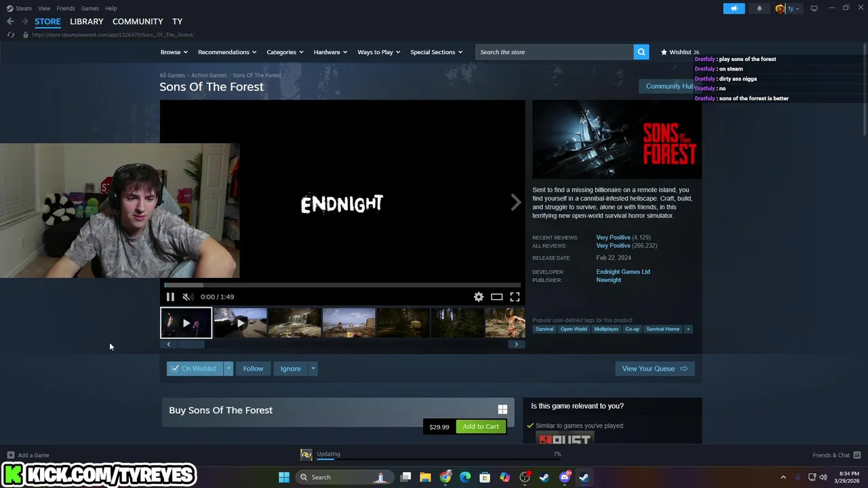Open the video settings gear
868x488 pixels.
pos(479,297)
